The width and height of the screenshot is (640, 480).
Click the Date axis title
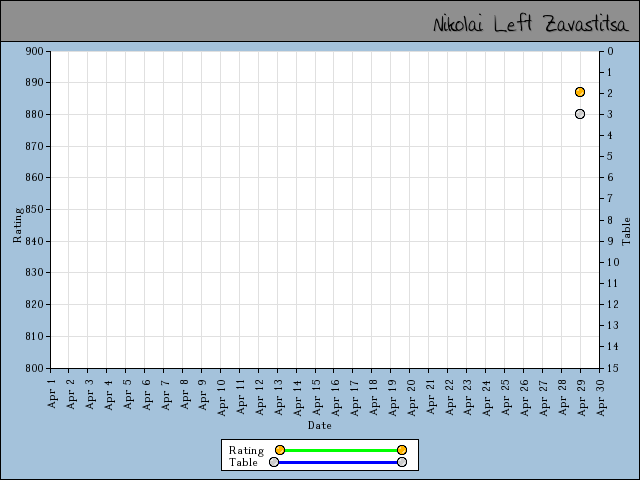point(320,425)
